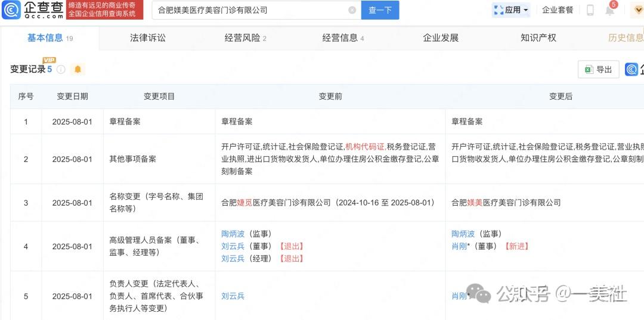This screenshot has height=320, width=644.
Task: Switch to the 知识产权 tab
Action: click(538, 38)
